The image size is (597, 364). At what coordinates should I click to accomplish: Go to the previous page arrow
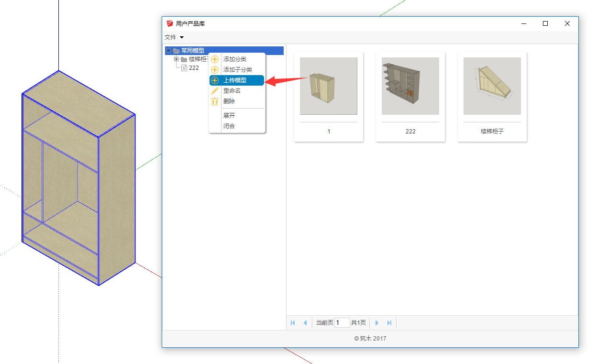305,323
